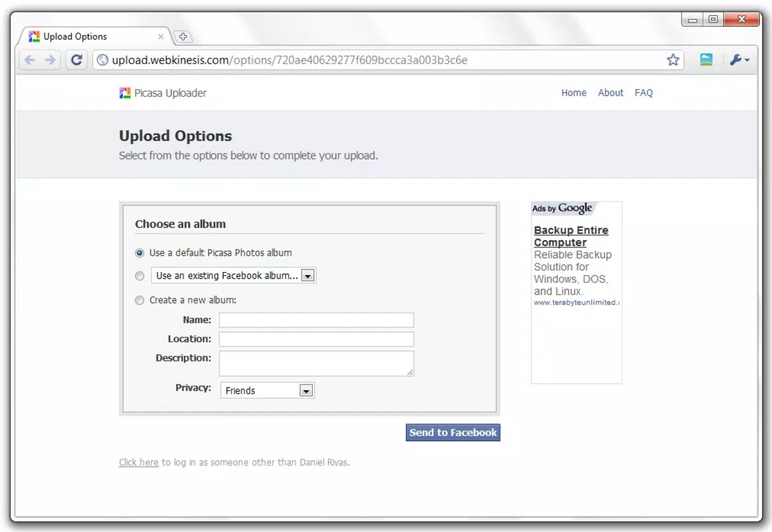772x532 pixels.
Task: Open the 'Backup Entire Computer' ad link
Action: click(x=571, y=237)
